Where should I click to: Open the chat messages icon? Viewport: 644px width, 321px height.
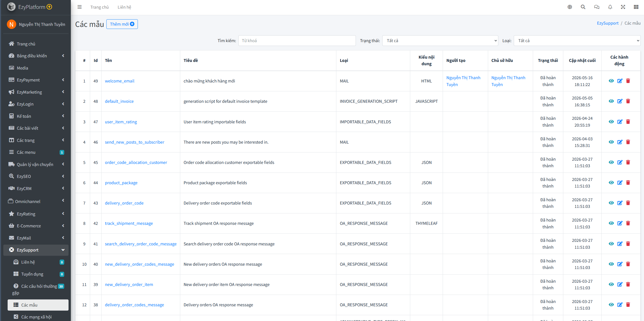point(597,7)
